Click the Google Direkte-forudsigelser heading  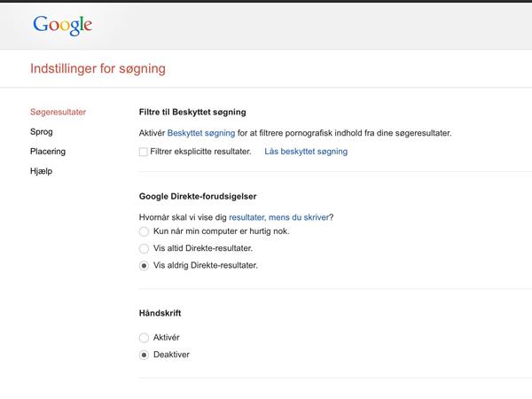click(198, 197)
